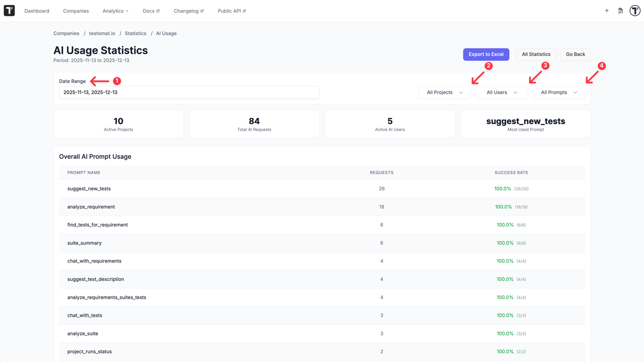This screenshot has height=362, width=644.
Task: Open the profile avatar menu
Action: coord(634,10)
